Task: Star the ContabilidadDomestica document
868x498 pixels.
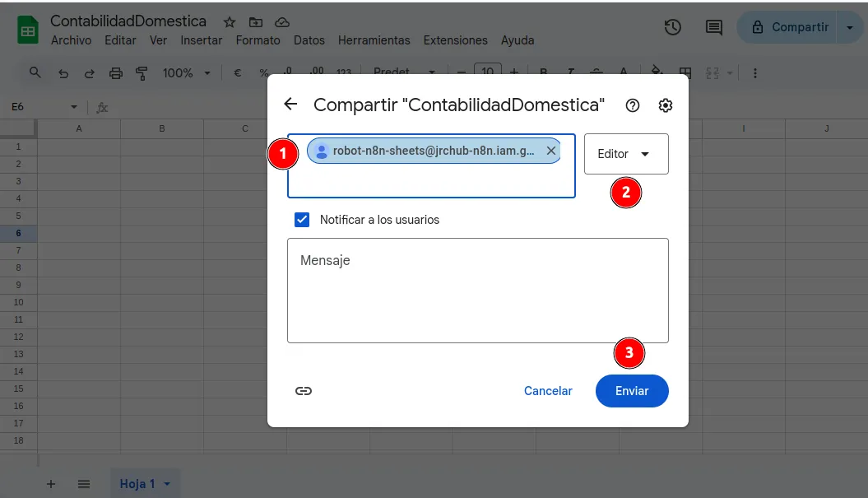Action: (230, 22)
